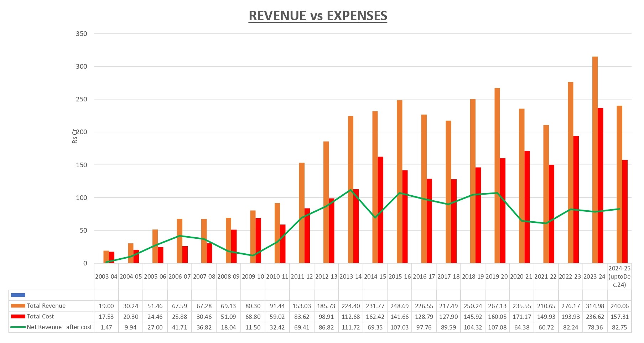Image resolution: width=644 pixels, height=343 pixels.
Task: Click the blue legend marker above the data table
Action: (19, 295)
